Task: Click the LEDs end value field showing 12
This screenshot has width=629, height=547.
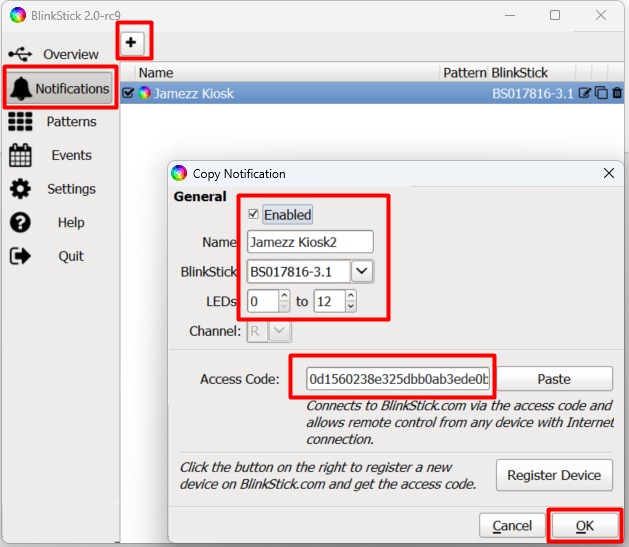Action: tap(329, 301)
